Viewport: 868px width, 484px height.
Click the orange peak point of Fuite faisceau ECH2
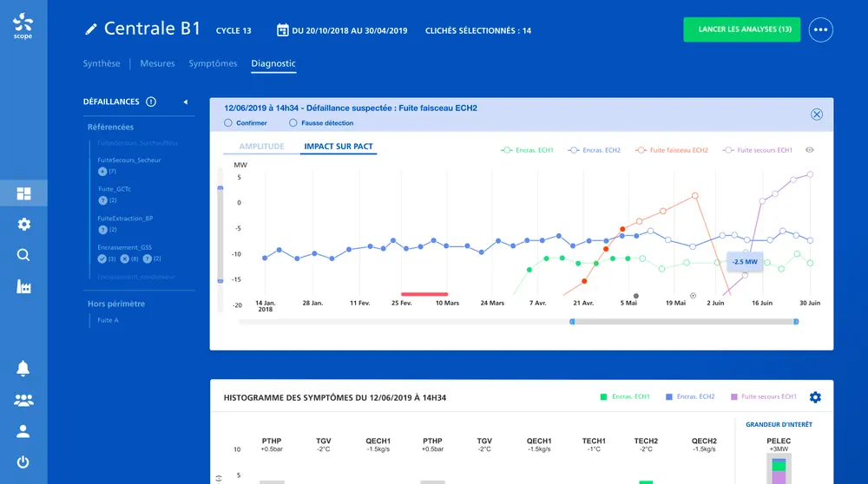click(694, 196)
